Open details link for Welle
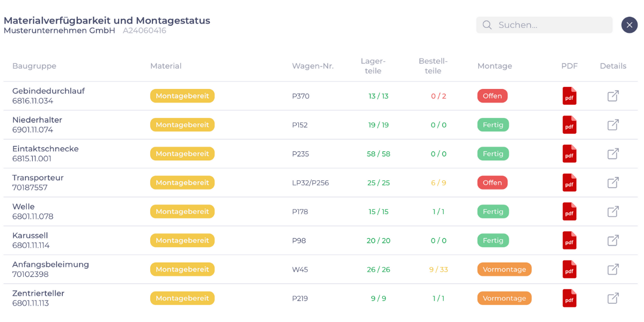This screenshot has width=644, height=322. click(613, 211)
